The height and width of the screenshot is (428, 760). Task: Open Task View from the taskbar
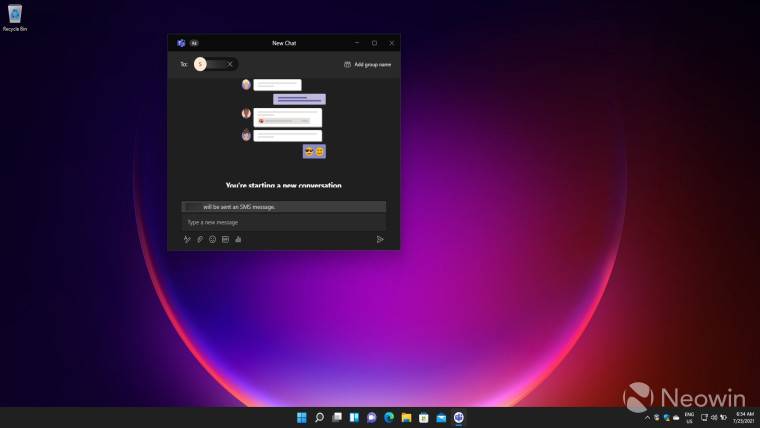click(x=337, y=417)
